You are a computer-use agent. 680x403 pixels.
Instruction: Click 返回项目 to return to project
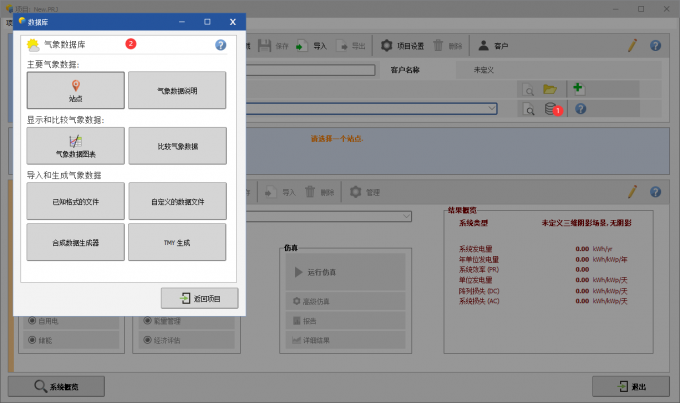(x=199, y=298)
